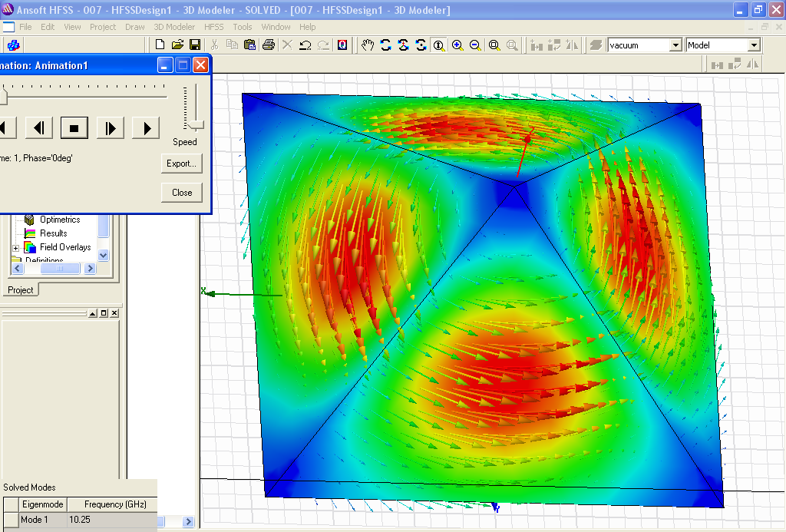786x532 pixels.
Task: Maximize the Animation1 dialog
Action: pos(183,65)
